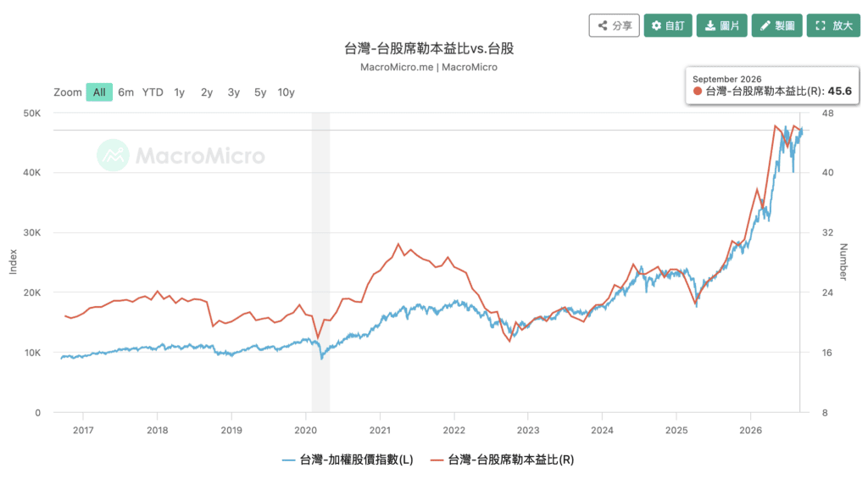Click the 10K left axis label
This screenshot has width=868, height=479.
point(32,353)
